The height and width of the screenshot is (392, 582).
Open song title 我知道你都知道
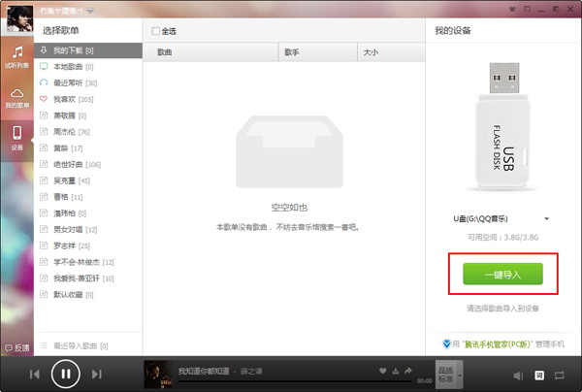tap(204, 371)
